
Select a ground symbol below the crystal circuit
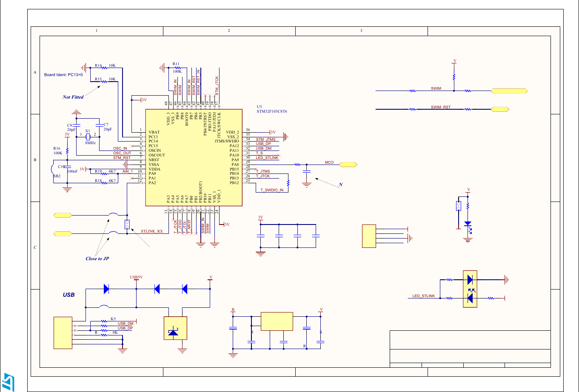pos(77,113)
